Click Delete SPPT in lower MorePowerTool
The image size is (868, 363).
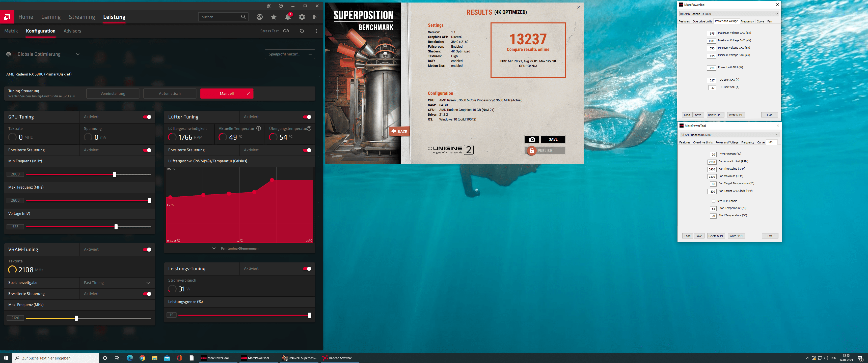click(x=716, y=236)
